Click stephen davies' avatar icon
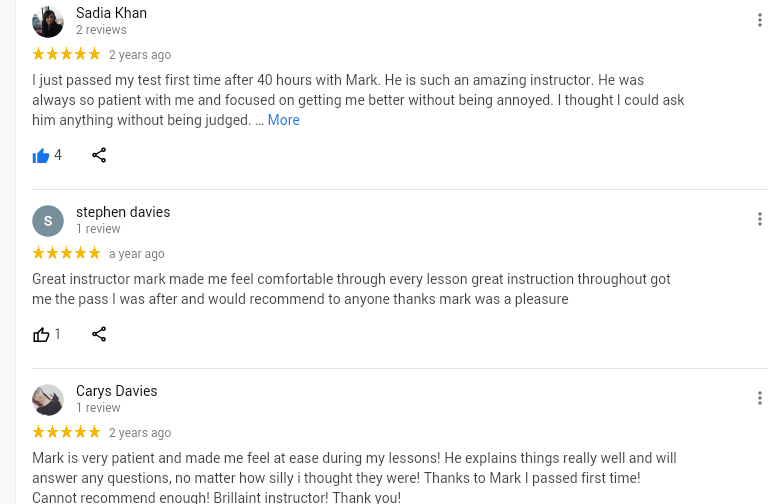The height and width of the screenshot is (504, 770). coord(48,220)
